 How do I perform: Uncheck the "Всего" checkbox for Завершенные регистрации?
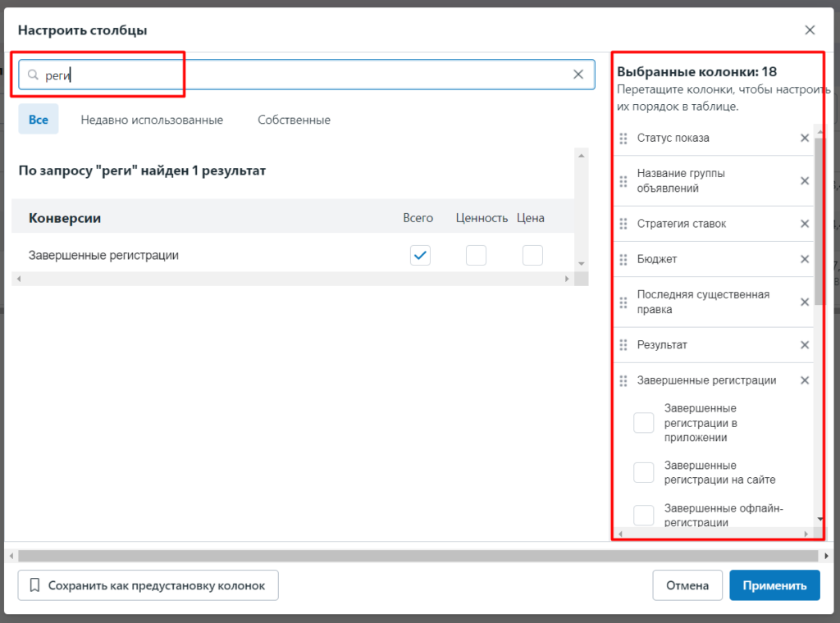420,255
